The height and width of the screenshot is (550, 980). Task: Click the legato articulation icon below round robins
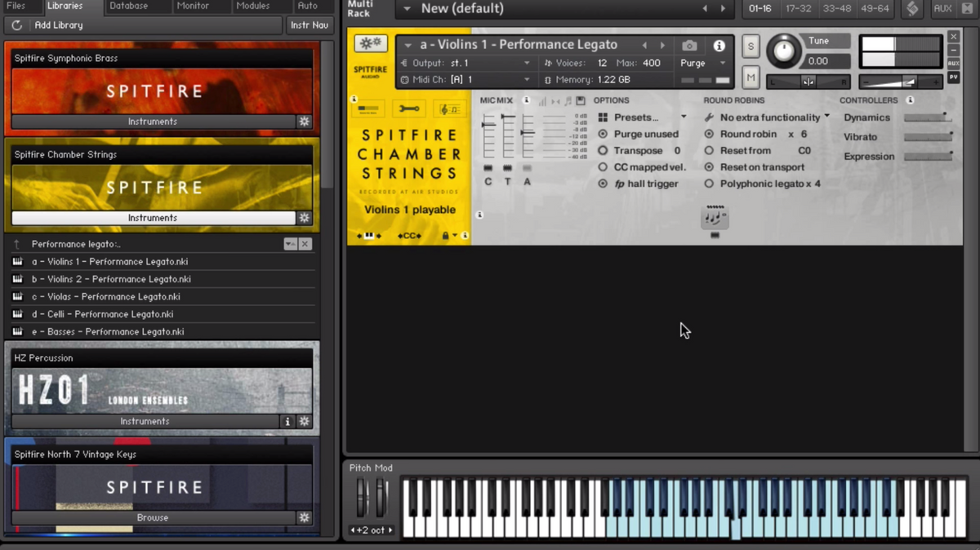pos(715,217)
